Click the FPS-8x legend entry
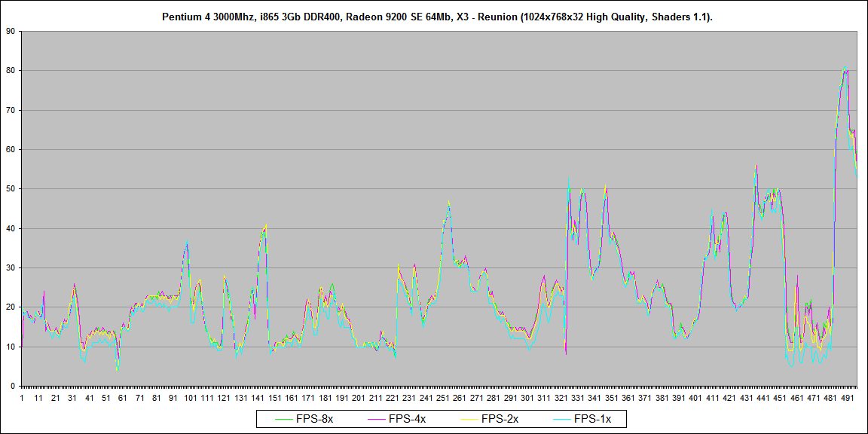The image size is (868, 434). (x=304, y=418)
